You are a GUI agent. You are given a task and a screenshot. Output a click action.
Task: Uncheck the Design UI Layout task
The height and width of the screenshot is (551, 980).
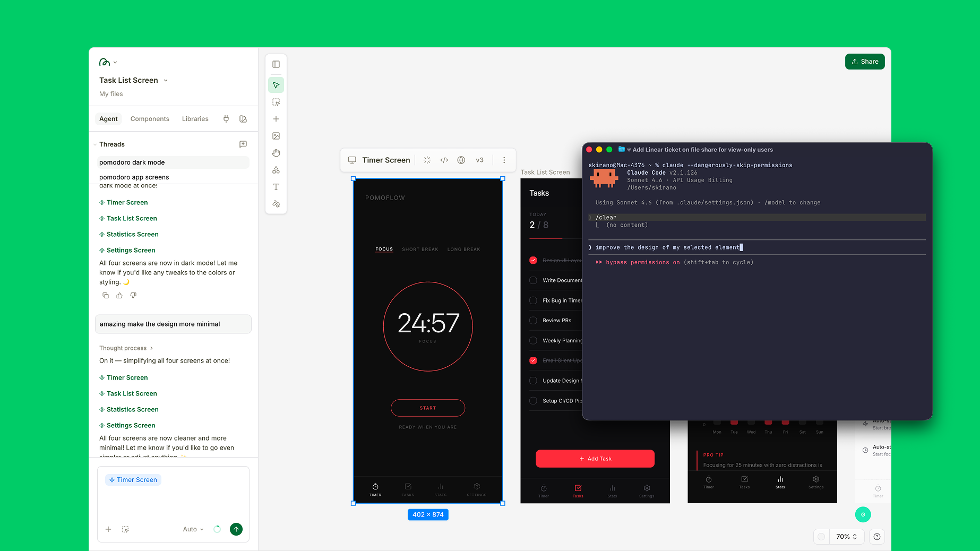533,260
